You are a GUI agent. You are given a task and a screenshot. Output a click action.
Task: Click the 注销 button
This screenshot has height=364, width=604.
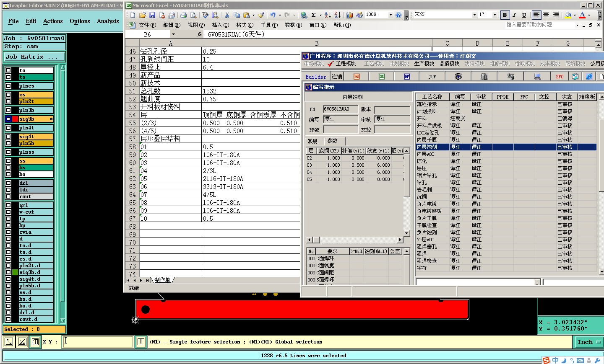coord(337,77)
